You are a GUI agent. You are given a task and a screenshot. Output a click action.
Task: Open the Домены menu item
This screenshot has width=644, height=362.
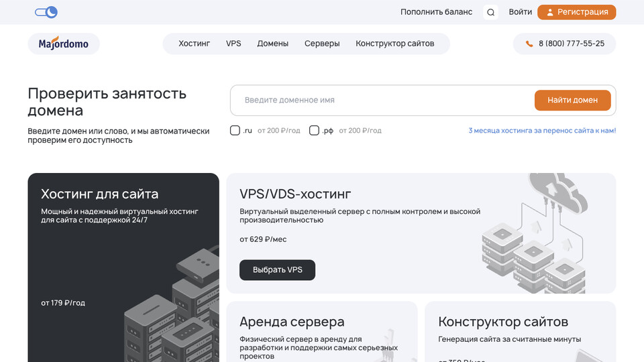pyautogui.click(x=273, y=44)
